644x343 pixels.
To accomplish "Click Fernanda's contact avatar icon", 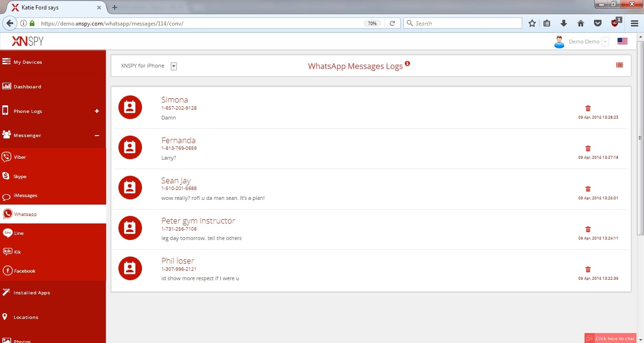I will pos(130,147).
